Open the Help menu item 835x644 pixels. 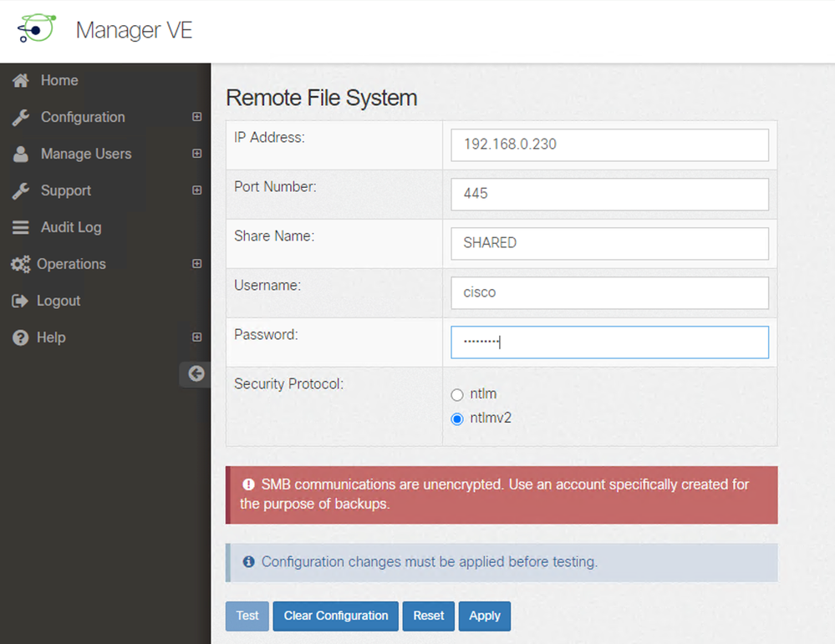[51, 337]
